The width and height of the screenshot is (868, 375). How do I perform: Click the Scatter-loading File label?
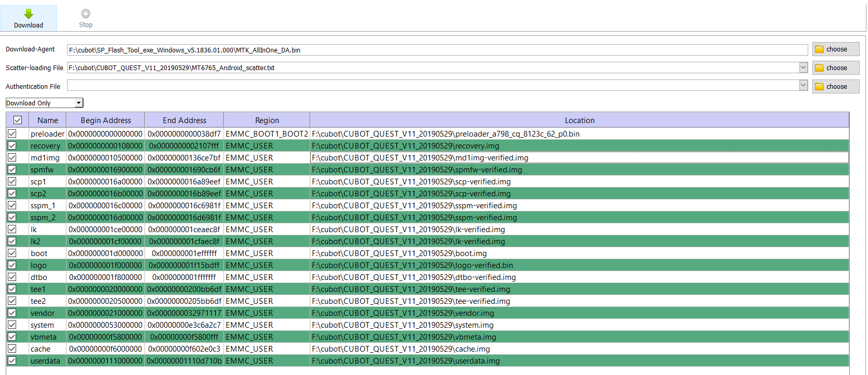click(x=34, y=68)
